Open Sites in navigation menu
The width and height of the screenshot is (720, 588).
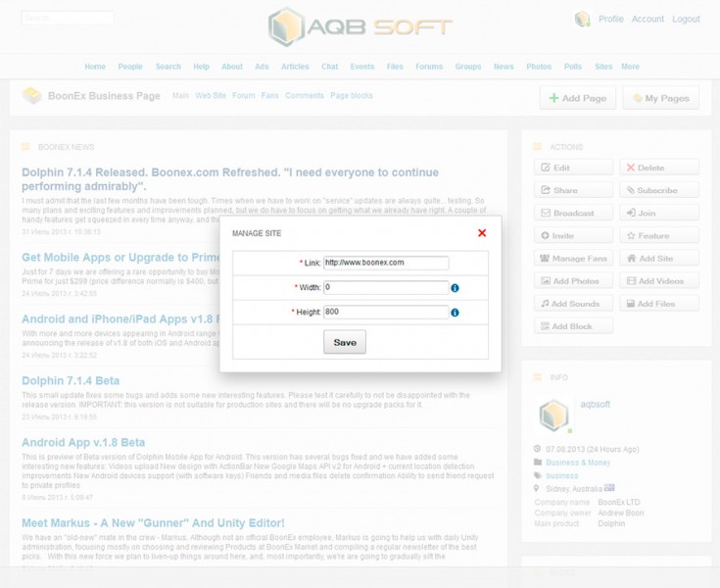tap(603, 67)
